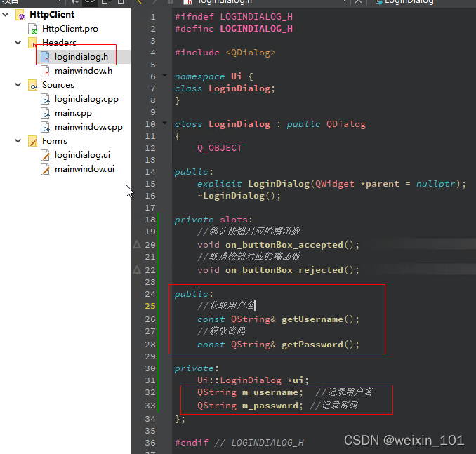Click the m_password member declaration

(250, 406)
